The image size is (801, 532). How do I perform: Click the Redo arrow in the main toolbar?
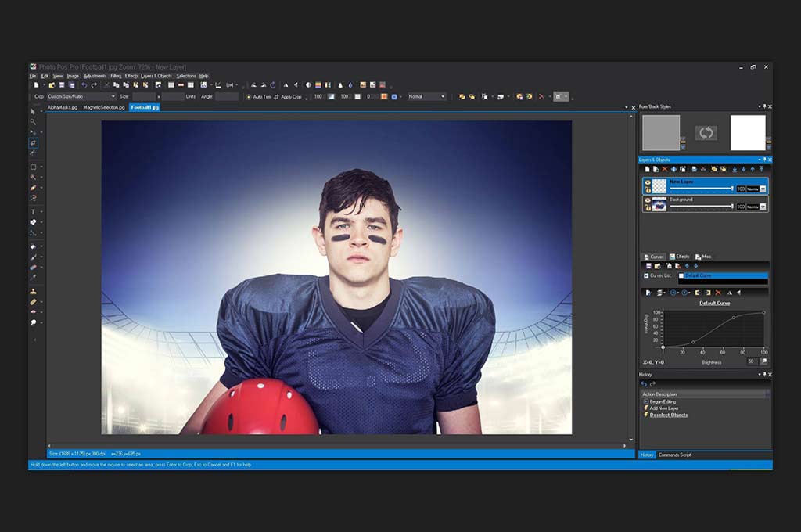[94, 85]
